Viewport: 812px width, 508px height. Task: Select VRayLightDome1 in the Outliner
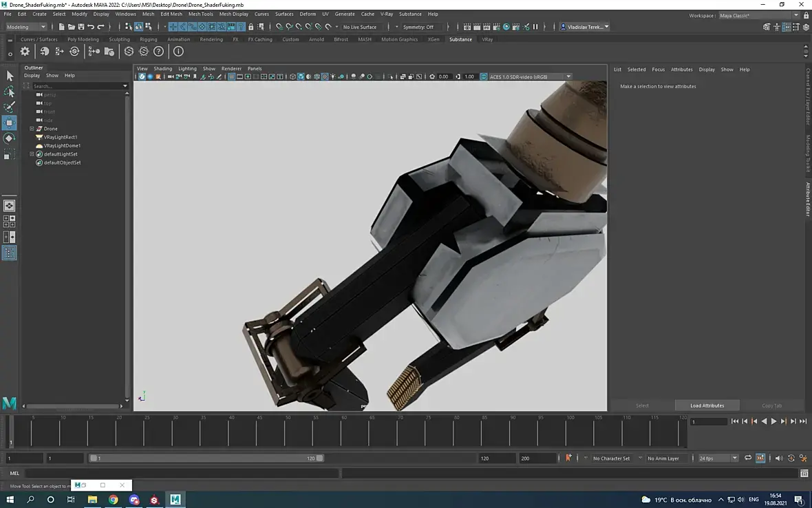[x=62, y=146]
